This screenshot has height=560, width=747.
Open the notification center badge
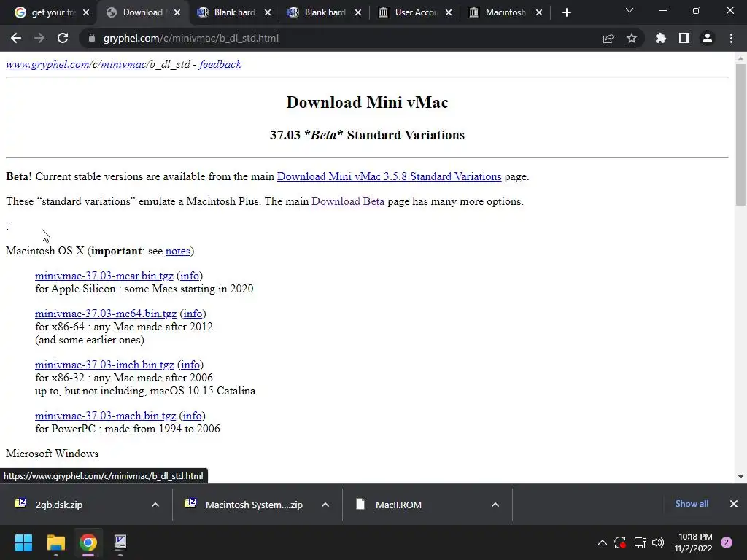pyautogui.click(x=727, y=542)
